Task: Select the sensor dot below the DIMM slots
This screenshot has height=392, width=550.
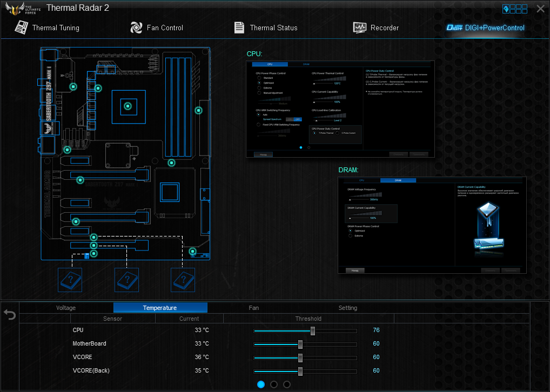Action: coord(171,163)
